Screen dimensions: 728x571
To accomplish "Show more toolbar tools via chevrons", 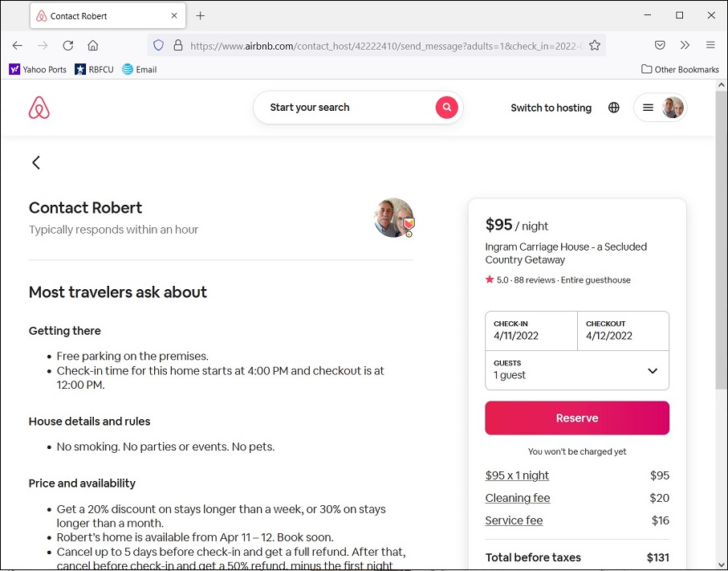I will [x=685, y=45].
